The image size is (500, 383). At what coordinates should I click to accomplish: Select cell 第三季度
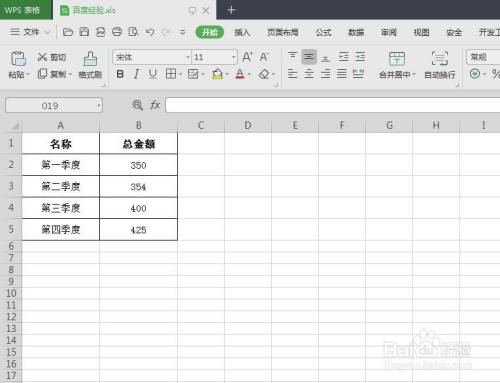tap(61, 208)
